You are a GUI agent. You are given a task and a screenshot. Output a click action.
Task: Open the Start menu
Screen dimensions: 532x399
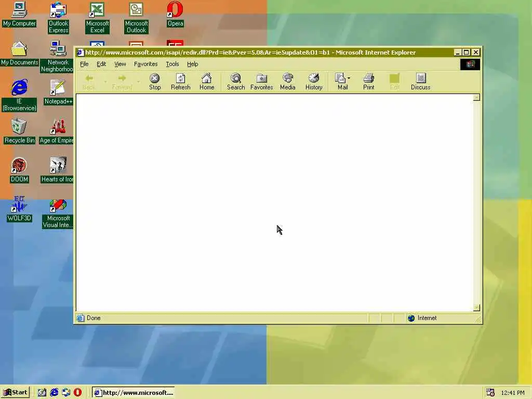pos(15,393)
